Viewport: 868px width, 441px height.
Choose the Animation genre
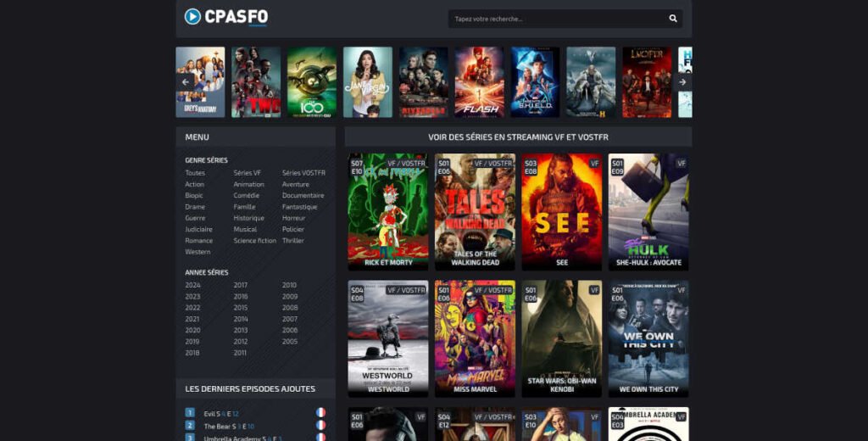coord(248,185)
